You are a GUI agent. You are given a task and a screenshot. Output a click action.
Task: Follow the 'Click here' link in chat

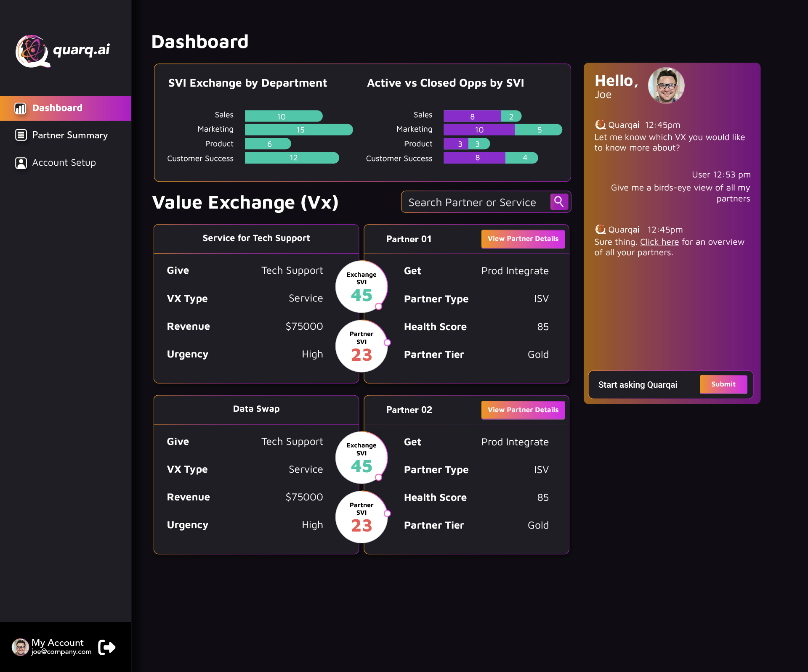[659, 242]
